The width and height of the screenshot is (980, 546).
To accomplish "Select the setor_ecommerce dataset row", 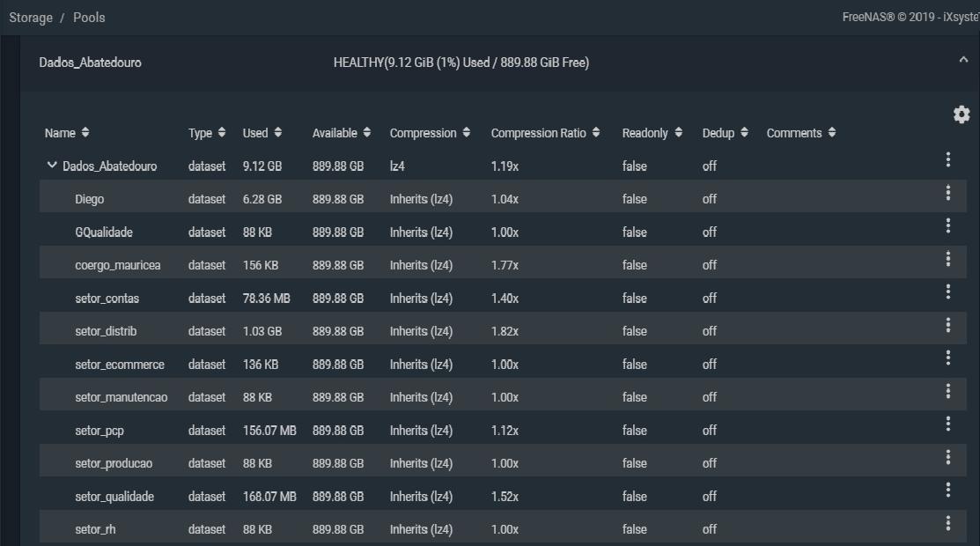I will click(503, 364).
